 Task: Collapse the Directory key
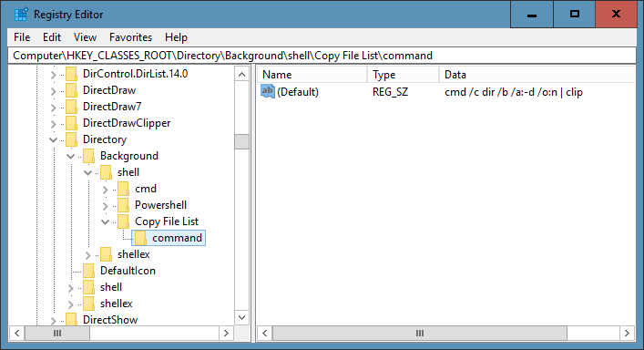click(x=53, y=140)
